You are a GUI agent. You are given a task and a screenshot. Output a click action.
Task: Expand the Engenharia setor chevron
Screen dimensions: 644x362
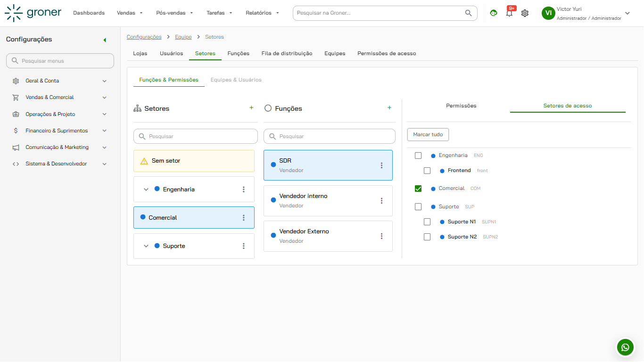146,189
